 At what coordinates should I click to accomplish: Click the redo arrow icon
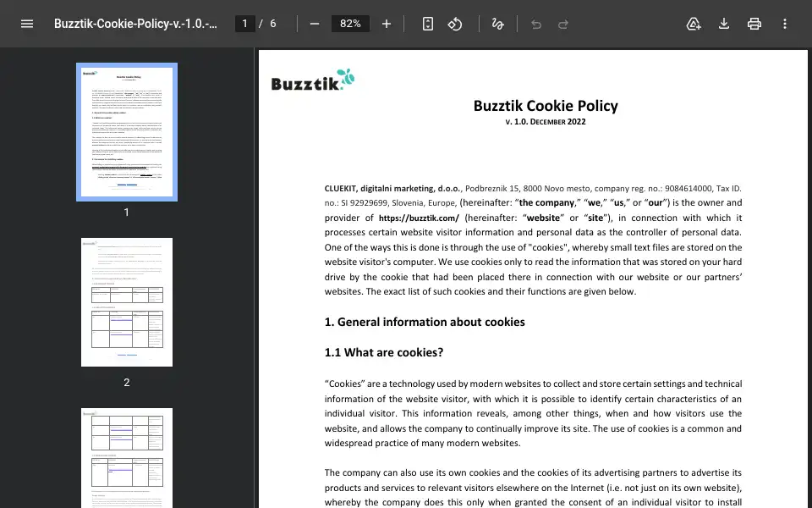point(563,24)
